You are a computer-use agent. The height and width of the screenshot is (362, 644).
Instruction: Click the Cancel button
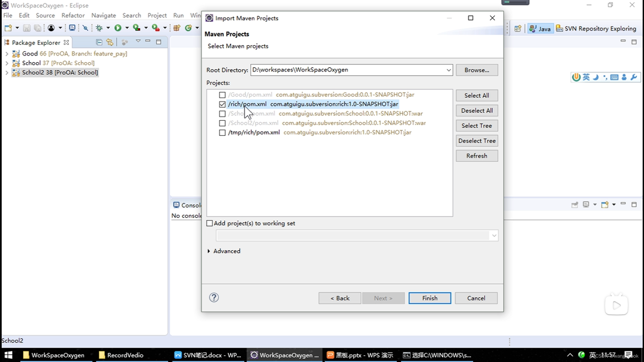[x=476, y=298]
